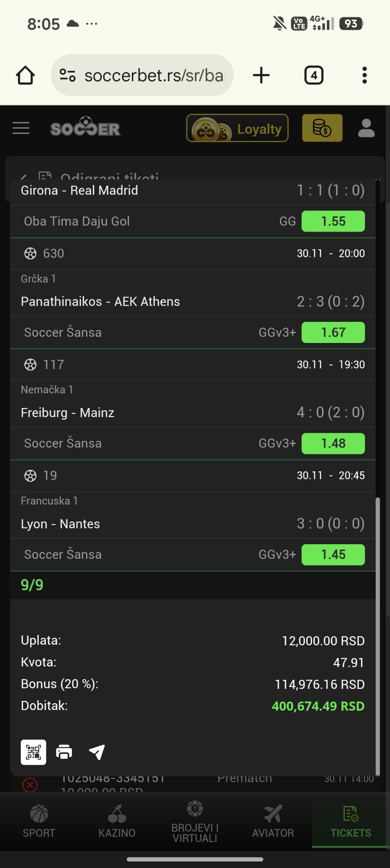Click the GG 1.55 odds box
The image size is (390, 868).
[x=333, y=221]
